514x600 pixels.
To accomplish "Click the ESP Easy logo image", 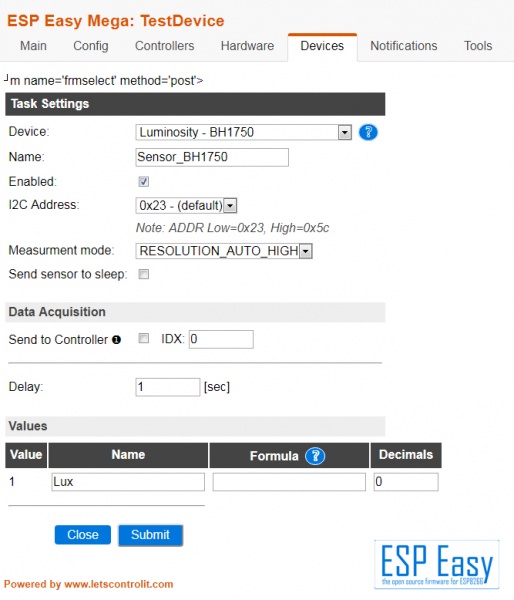I will coord(437,564).
